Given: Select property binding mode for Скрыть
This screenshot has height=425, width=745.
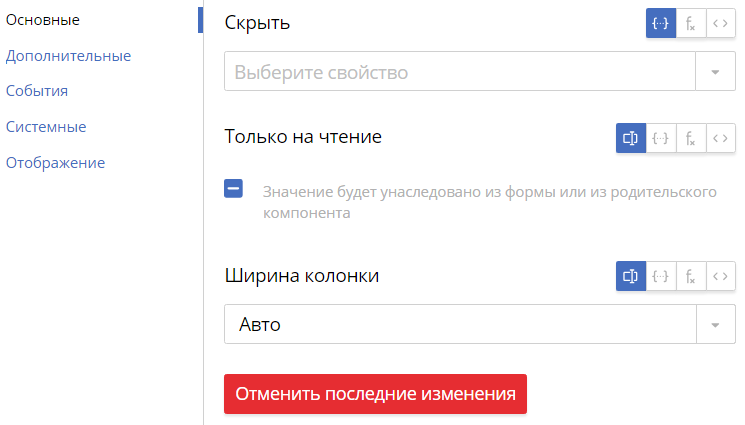Looking at the screenshot, I should pos(660,23).
